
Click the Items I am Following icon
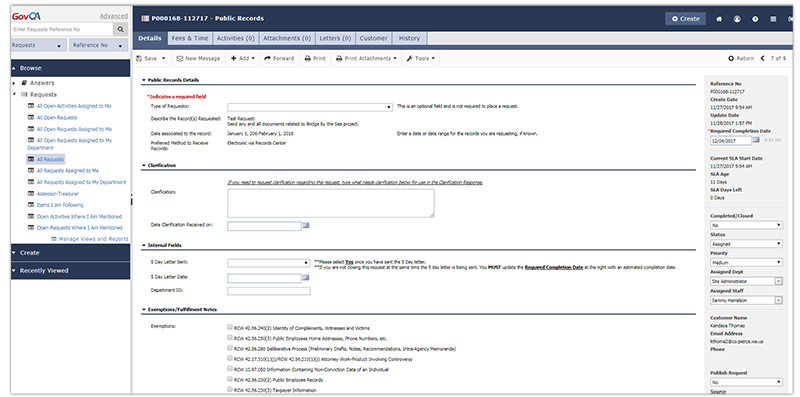coord(31,205)
